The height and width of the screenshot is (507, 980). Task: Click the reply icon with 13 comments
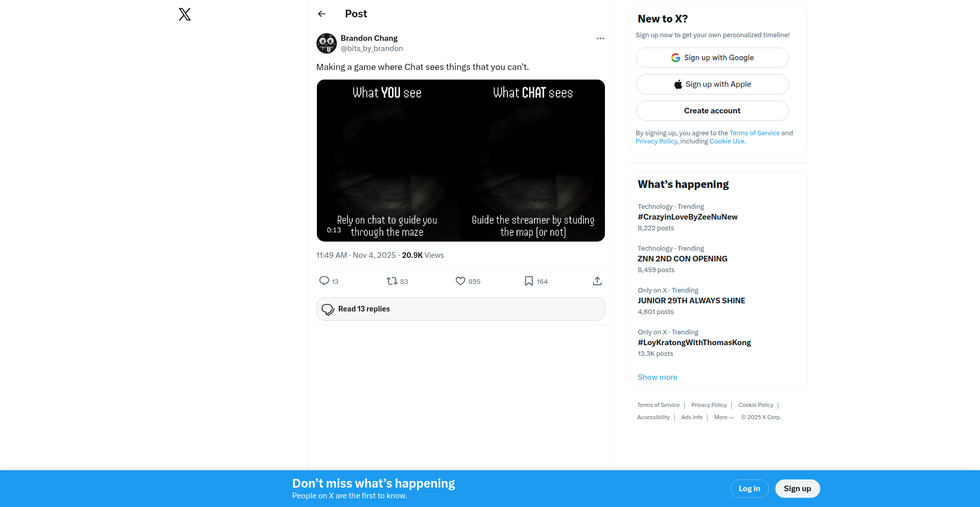324,281
